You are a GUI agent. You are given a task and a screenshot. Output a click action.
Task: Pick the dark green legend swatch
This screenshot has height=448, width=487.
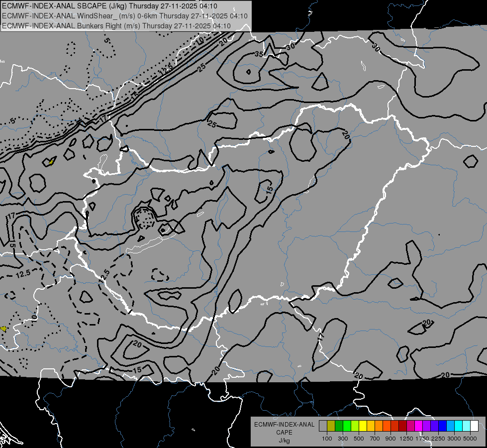click(339, 426)
